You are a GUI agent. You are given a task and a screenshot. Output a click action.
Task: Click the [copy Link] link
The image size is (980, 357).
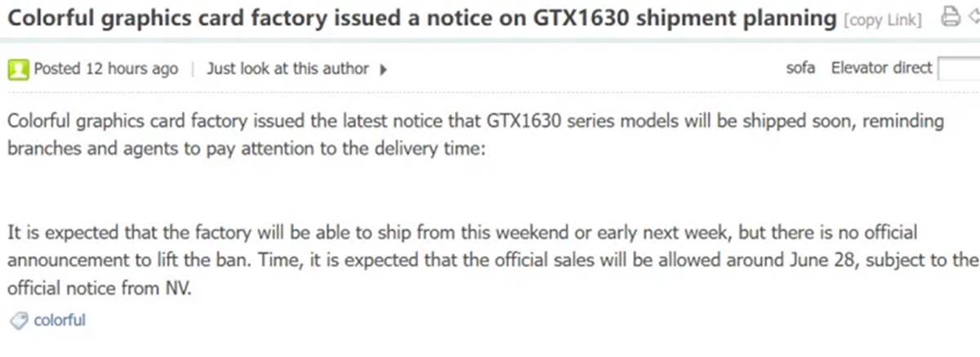point(884,20)
